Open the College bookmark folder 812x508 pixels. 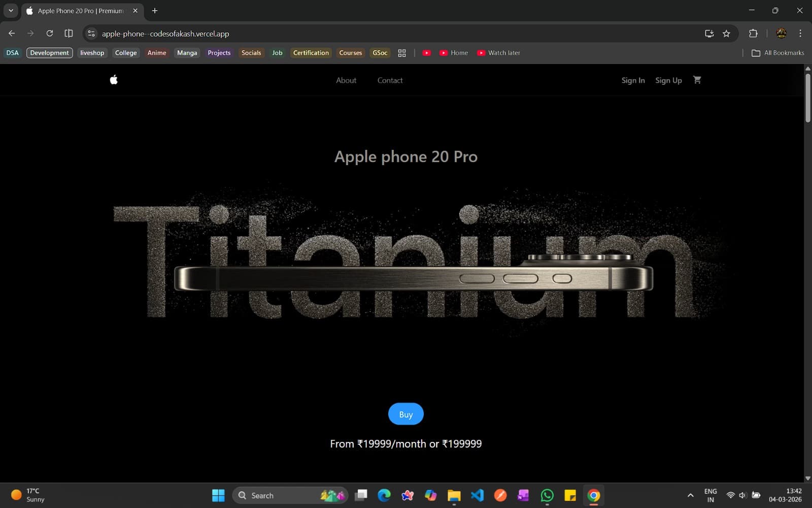(x=126, y=53)
